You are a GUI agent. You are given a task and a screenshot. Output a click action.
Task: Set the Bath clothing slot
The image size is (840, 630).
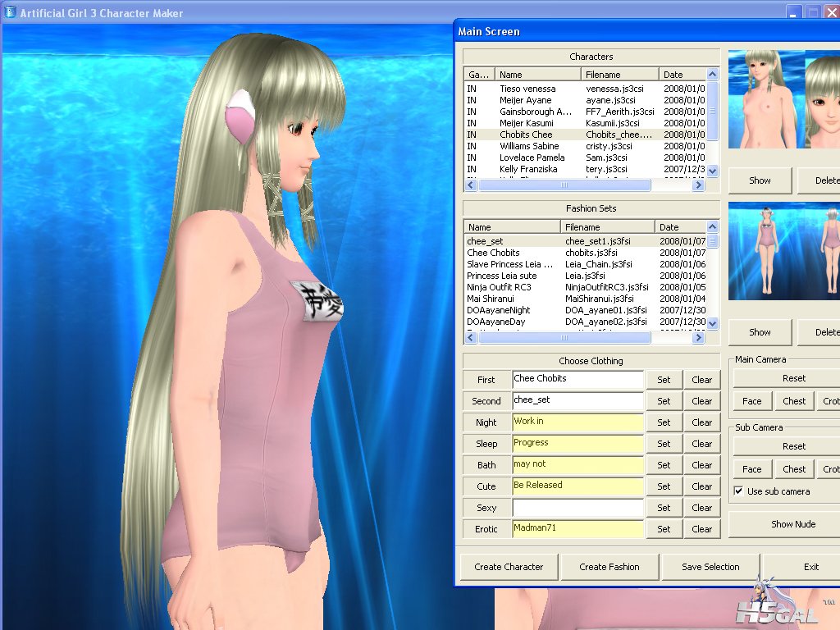664,465
